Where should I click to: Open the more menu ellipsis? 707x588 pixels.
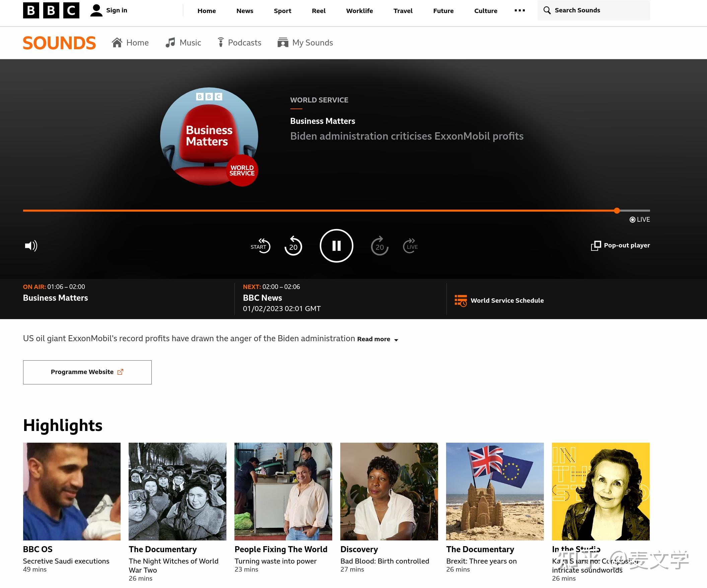[x=519, y=10]
